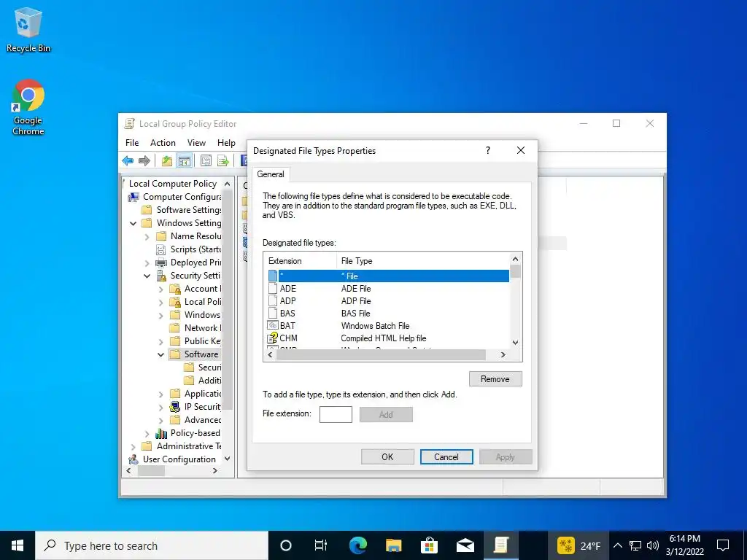Click the File Type column header
This screenshot has width=747, height=560.
[x=423, y=261]
